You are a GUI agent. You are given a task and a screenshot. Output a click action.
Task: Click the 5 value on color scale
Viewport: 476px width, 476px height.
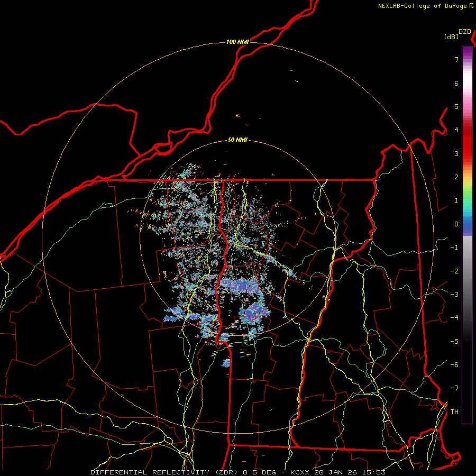[x=456, y=106]
